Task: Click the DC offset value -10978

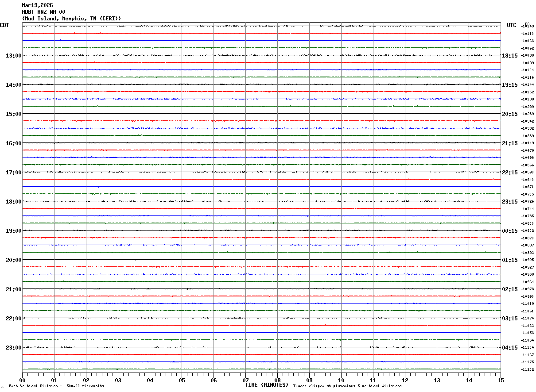Action: (x=528, y=289)
